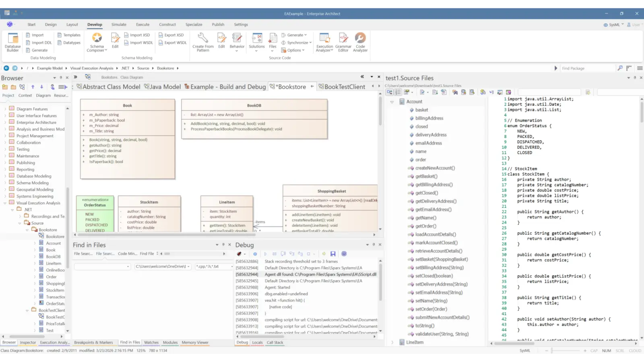The height and width of the screenshot is (362, 644).
Task: Pin the Debug panel
Action: 374,244
